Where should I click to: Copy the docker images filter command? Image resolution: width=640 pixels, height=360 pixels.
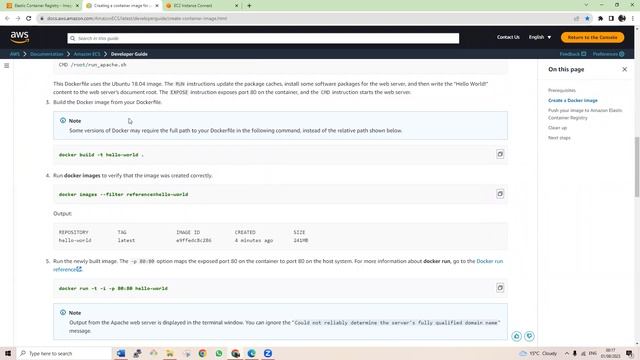point(500,193)
